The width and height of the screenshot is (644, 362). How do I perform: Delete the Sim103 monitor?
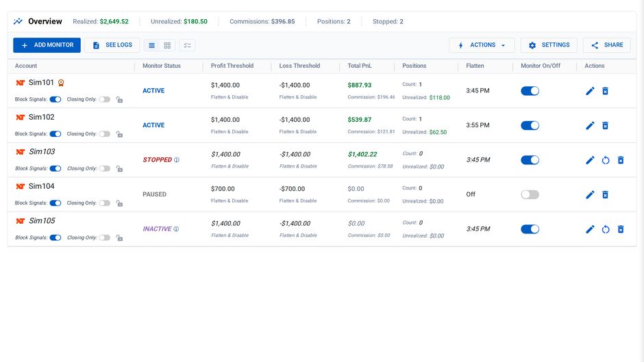coord(621,160)
